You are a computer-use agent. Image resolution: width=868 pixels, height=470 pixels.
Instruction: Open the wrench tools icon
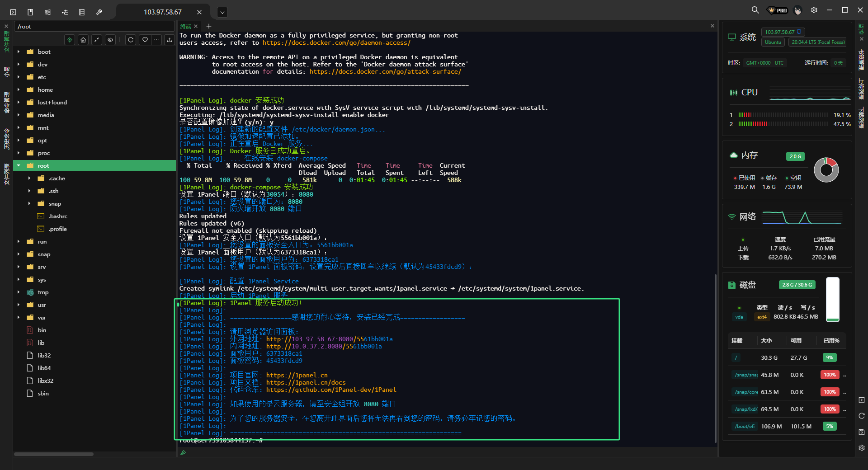pos(99,12)
